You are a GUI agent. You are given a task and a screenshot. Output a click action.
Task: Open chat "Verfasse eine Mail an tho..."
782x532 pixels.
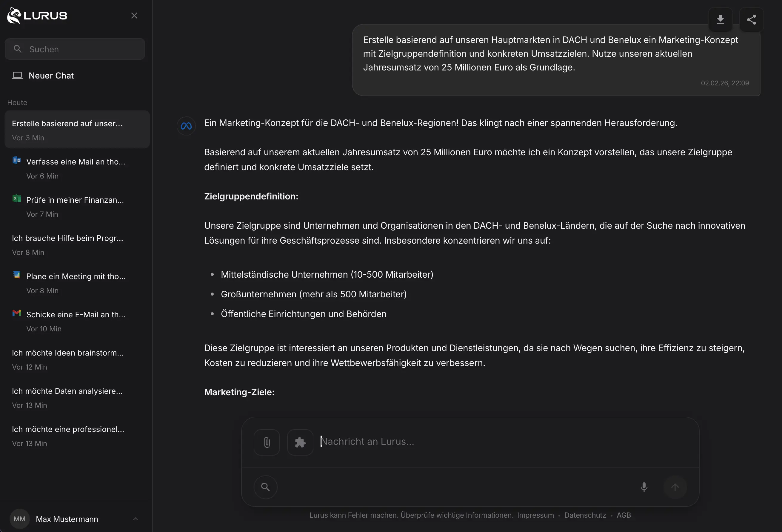(x=76, y=162)
